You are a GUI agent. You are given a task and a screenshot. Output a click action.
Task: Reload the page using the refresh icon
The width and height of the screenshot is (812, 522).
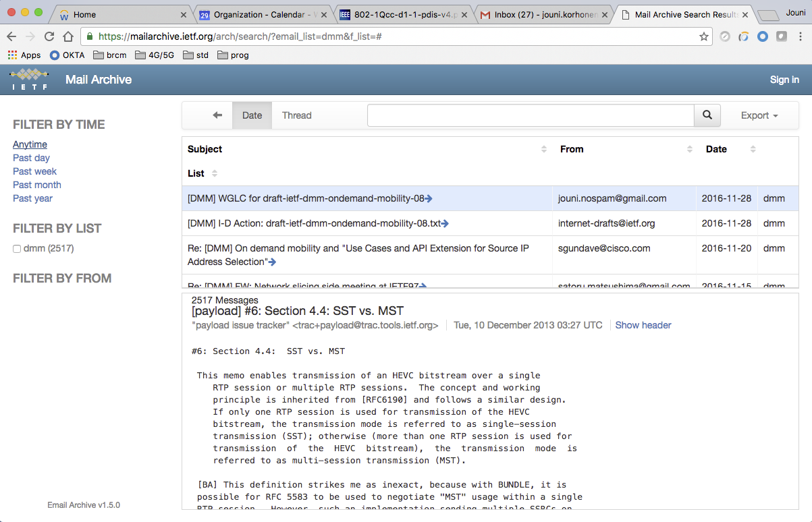49,37
